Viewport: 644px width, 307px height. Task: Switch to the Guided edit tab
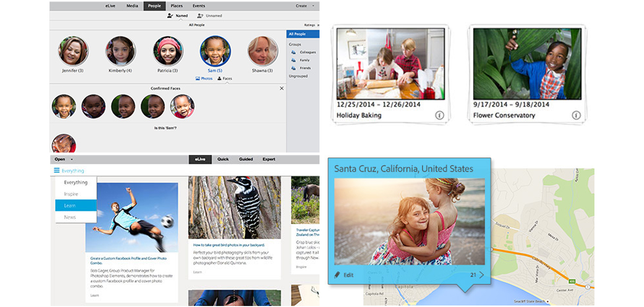tap(246, 159)
